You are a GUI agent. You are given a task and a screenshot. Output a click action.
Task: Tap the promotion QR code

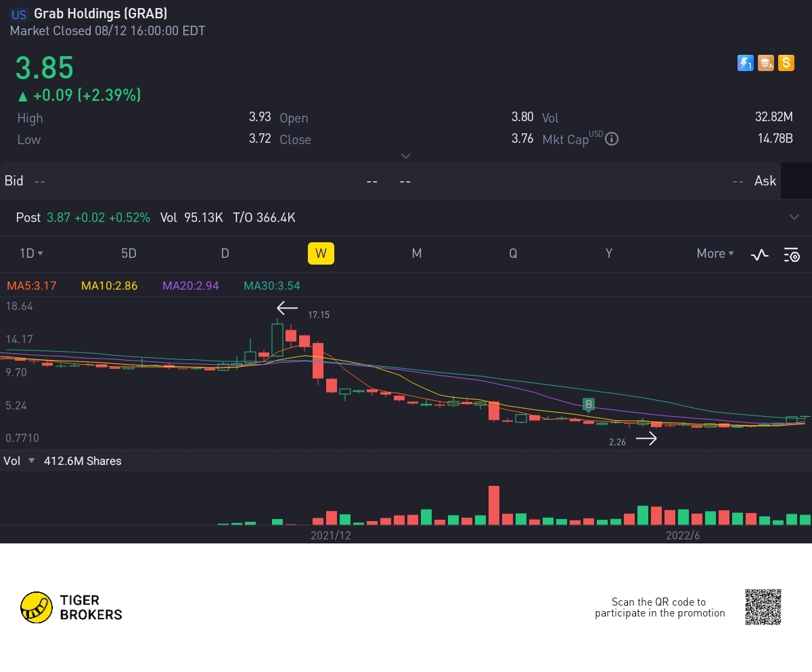pos(763,607)
